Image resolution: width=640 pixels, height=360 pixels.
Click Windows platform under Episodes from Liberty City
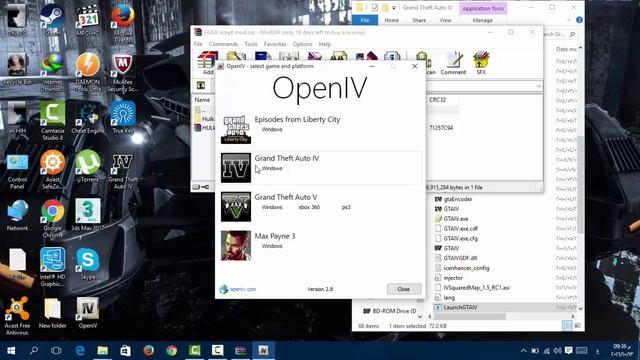point(272,129)
